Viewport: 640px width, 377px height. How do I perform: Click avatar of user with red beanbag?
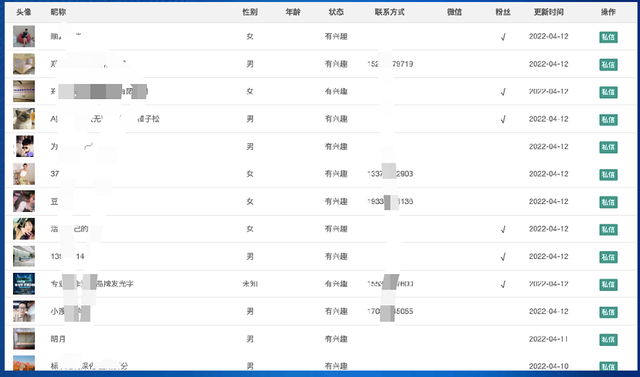pyautogui.click(x=24, y=36)
